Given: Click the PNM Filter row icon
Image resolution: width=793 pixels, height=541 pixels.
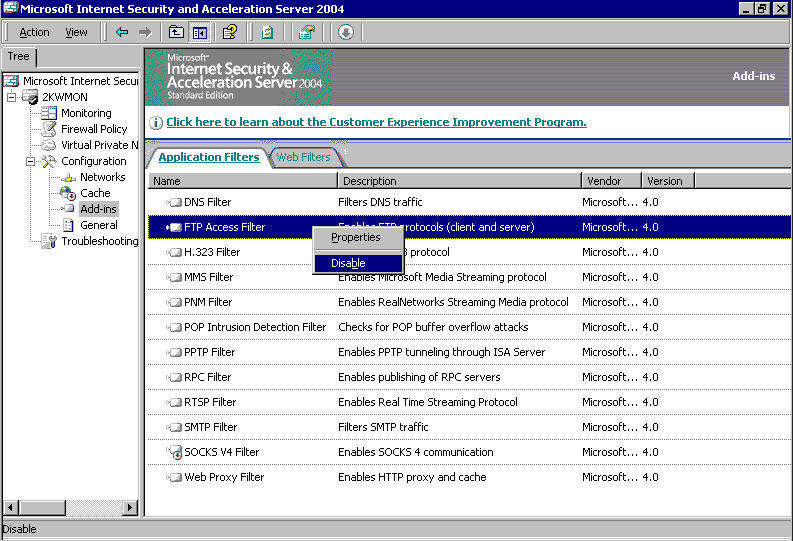Looking at the screenshot, I should click(174, 302).
